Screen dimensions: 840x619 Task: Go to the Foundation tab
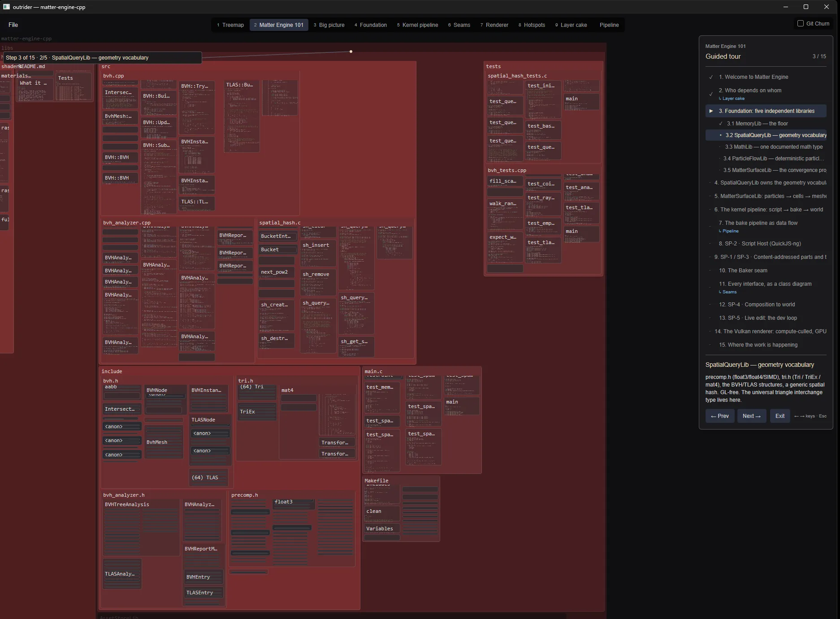[x=371, y=25]
